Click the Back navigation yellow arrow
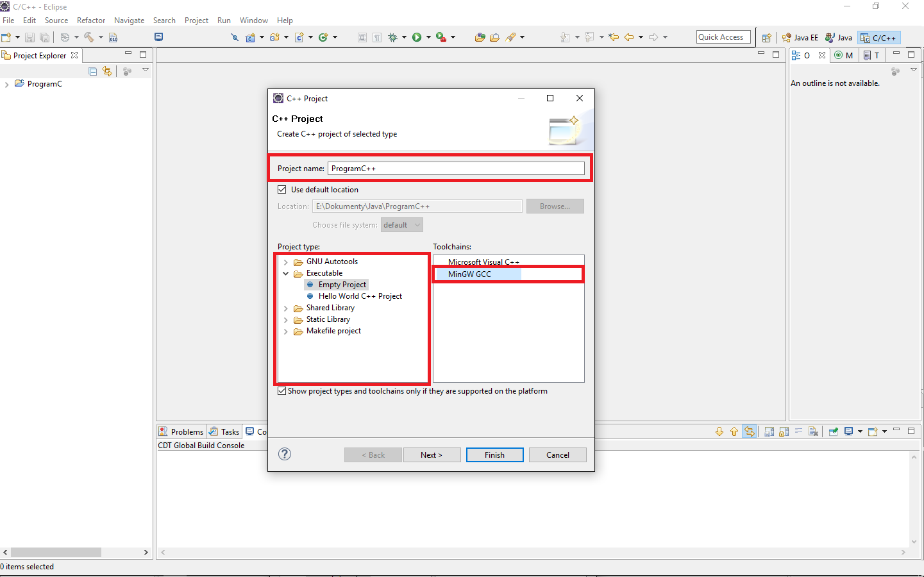 click(x=629, y=37)
